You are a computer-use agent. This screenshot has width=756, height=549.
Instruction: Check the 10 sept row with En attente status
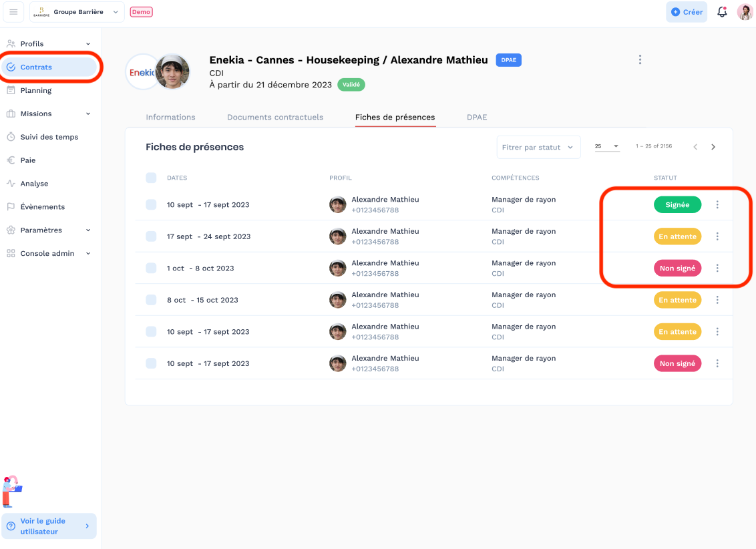click(x=152, y=332)
